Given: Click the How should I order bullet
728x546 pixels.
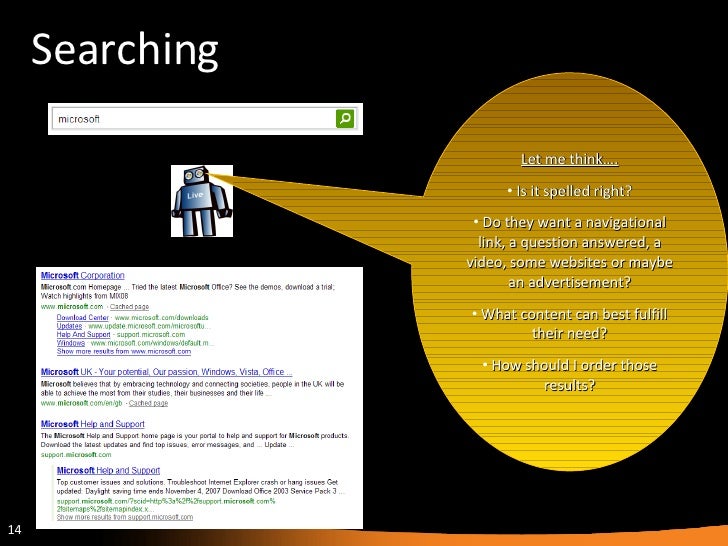Looking at the screenshot, I should [x=569, y=375].
